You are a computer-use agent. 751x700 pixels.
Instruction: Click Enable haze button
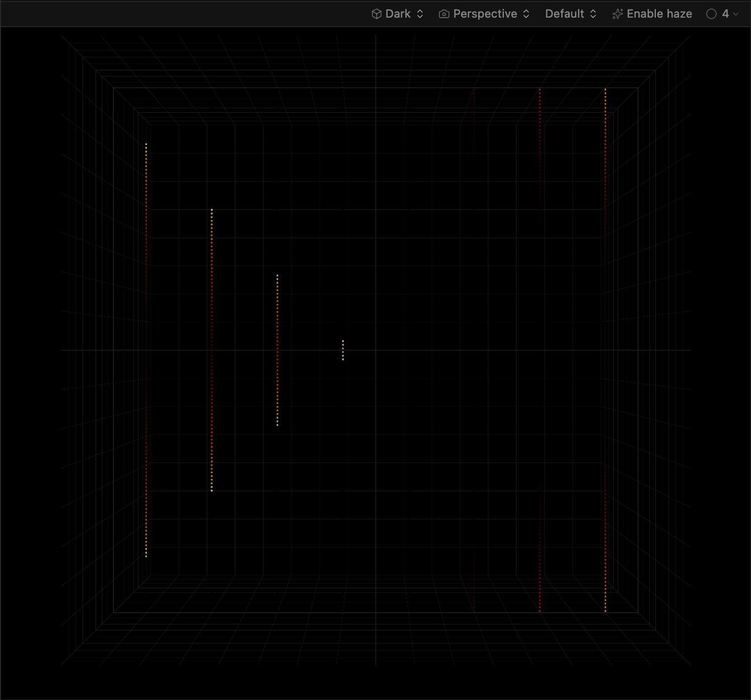click(x=652, y=14)
